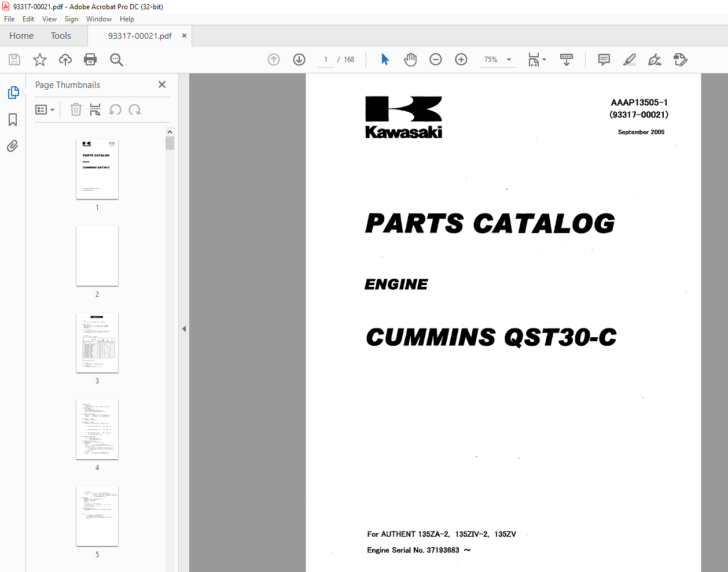Select page 5 thumbnail

97,516
